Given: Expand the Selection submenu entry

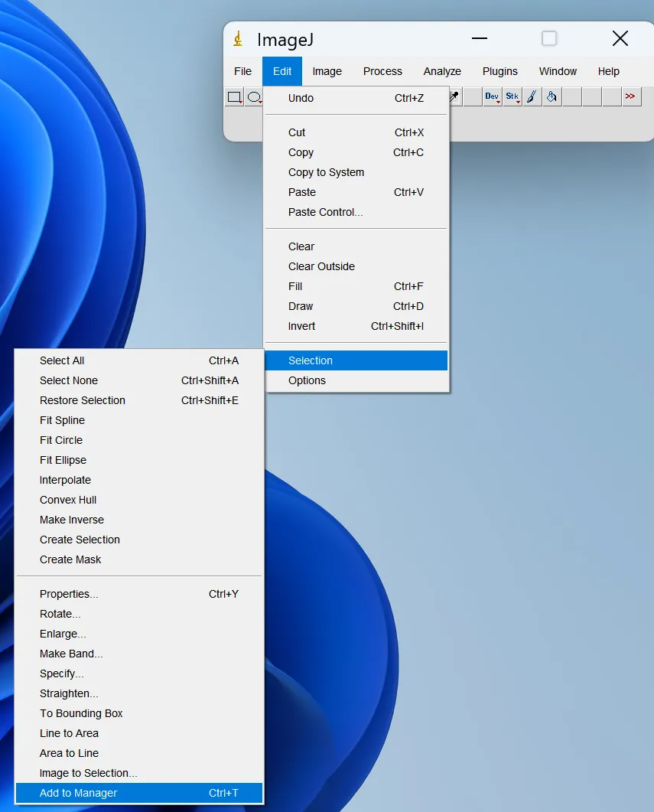Looking at the screenshot, I should coord(356,360).
